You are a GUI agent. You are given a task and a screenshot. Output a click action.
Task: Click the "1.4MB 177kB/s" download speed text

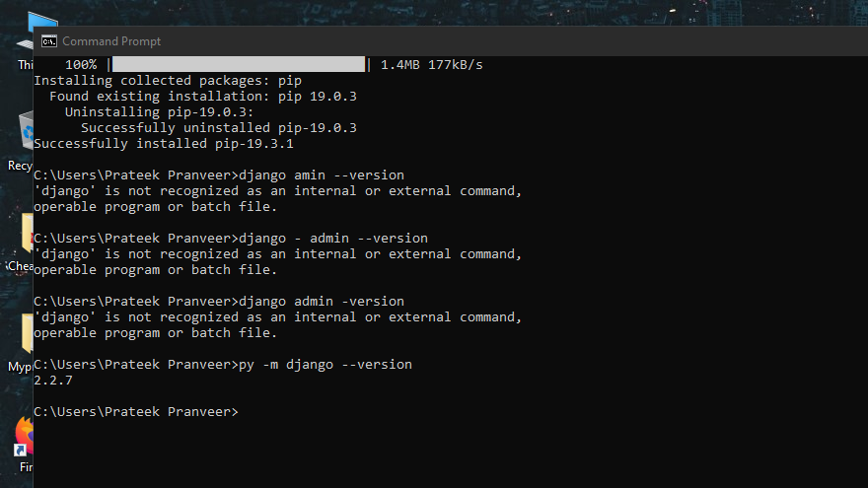(x=432, y=64)
